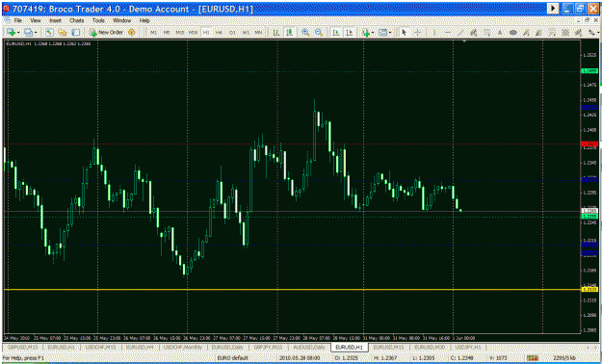Click the connection status bars icon
The height and width of the screenshot is (364, 602).
[533, 358]
